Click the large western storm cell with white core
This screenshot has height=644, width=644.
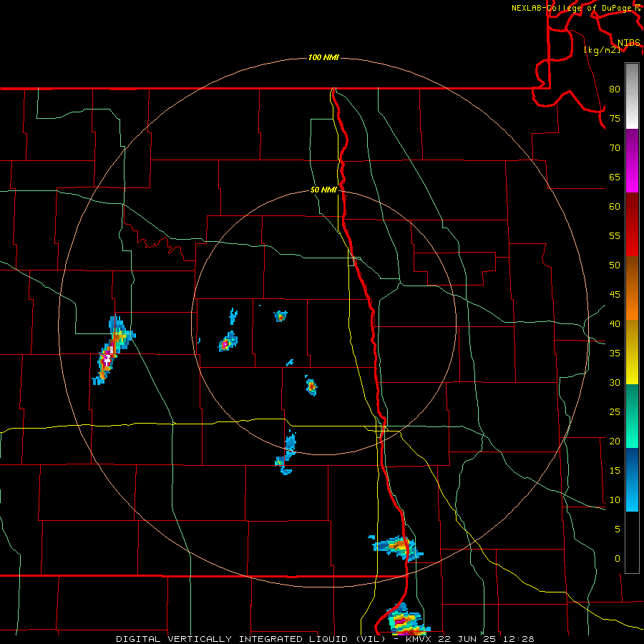click(112, 350)
